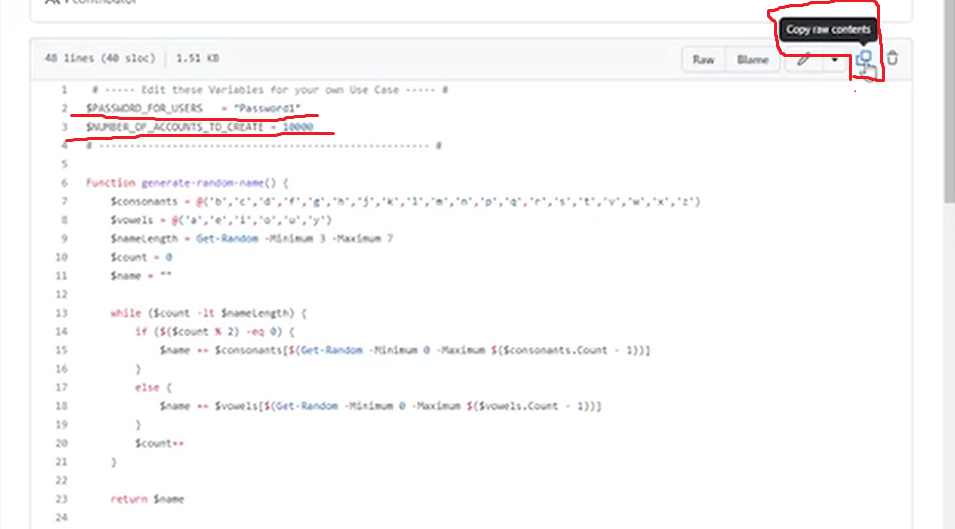Click the '1.51 KB' file size text
The height and width of the screenshot is (529, 955).
point(197,58)
